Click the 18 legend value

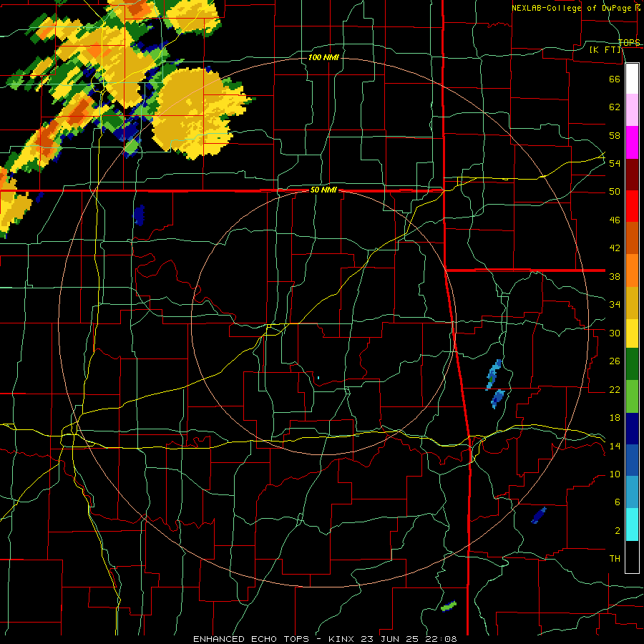615,418
